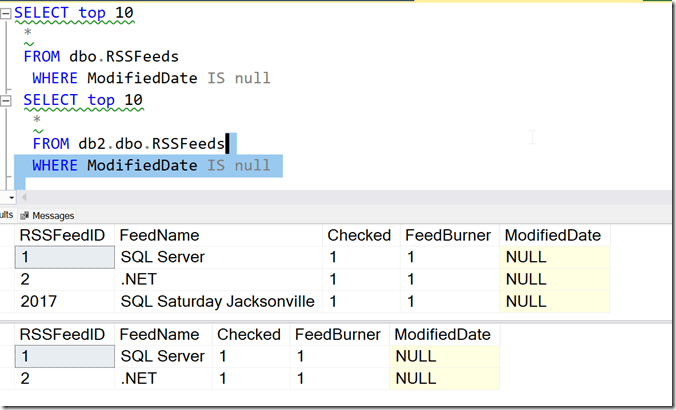Select the .NET cell in lower grid
This screenshot has width=676, height=410.
[163, 379]
